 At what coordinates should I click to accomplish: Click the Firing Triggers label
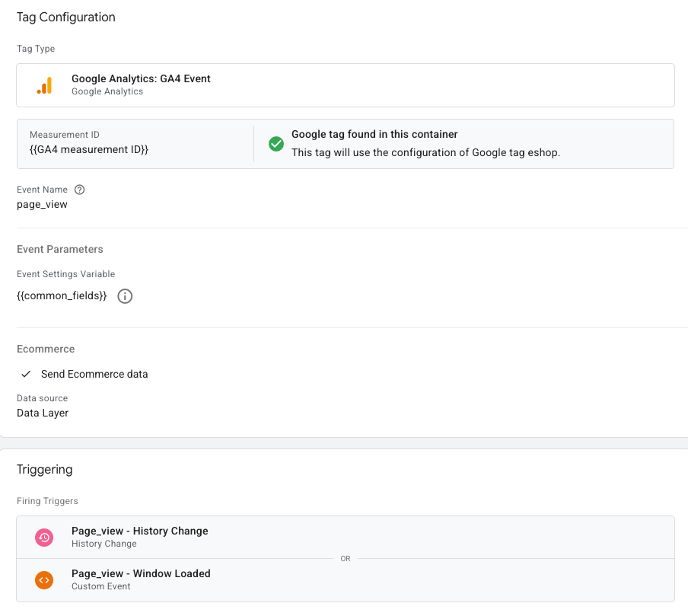pyautogui.click(x=47, y=501)
